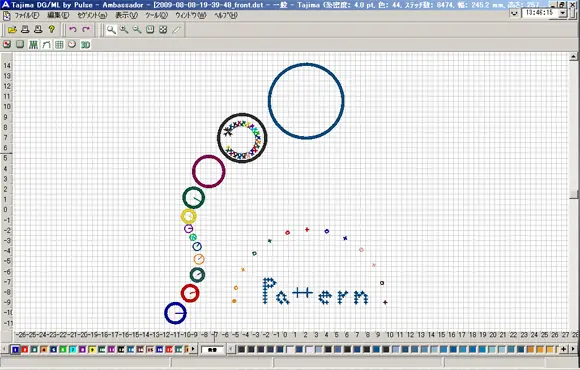Open the ウィンドウ menu
This screenshot has height=370, width=580.
coord(190,16)
